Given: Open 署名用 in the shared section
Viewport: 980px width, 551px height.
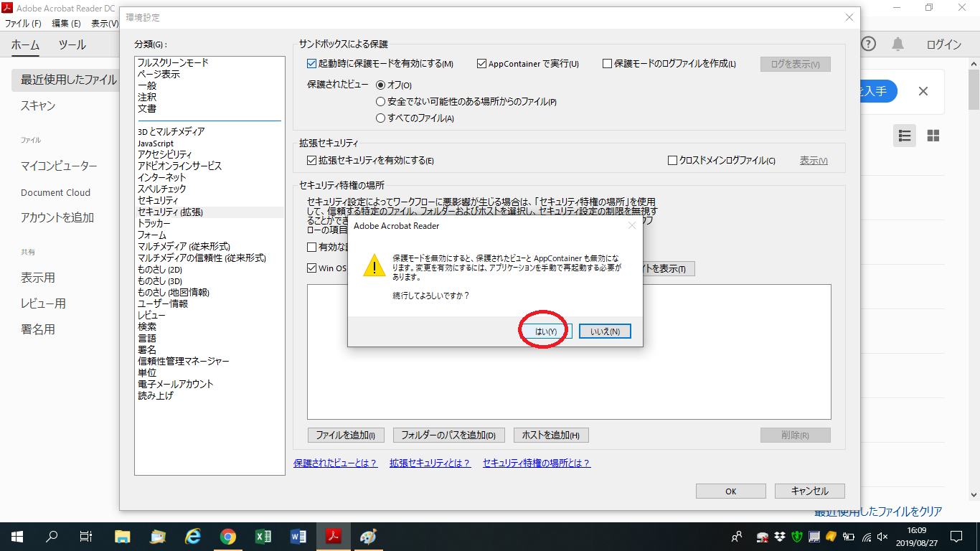Looking at the screenshot, I should 38,330.
